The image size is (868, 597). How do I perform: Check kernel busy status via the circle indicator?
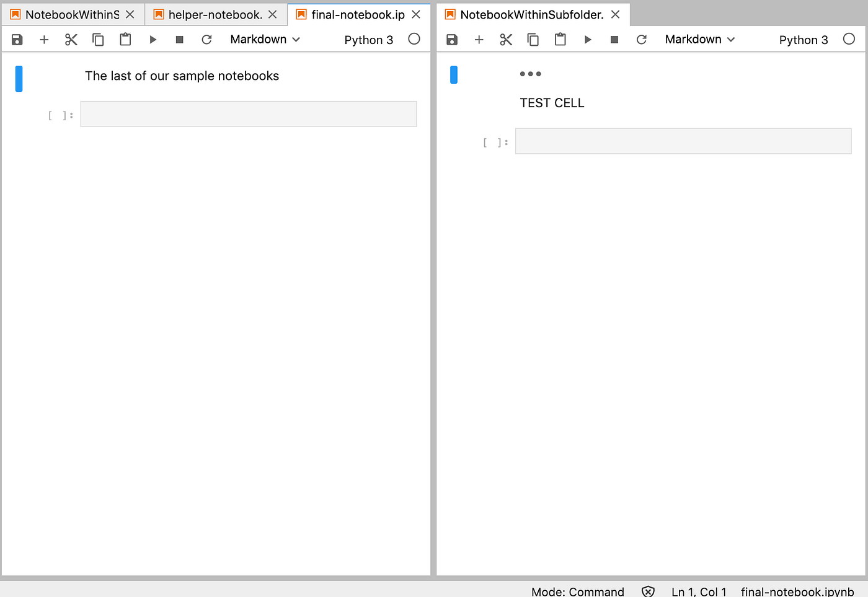pos(414,38)
